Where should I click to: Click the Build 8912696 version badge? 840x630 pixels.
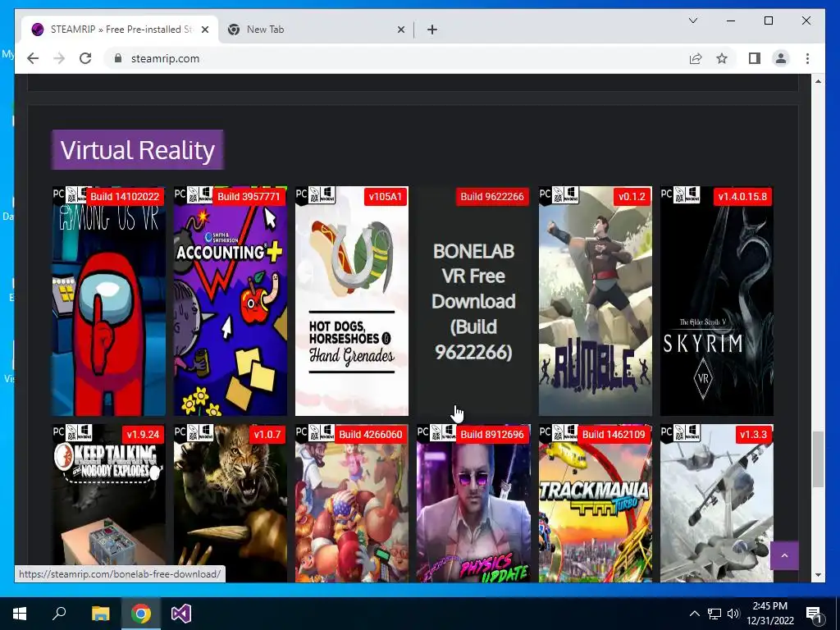coord(492,435)
